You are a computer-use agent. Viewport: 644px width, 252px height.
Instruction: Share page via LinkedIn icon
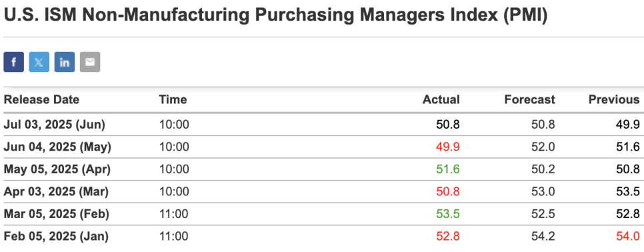click(65, 62)
